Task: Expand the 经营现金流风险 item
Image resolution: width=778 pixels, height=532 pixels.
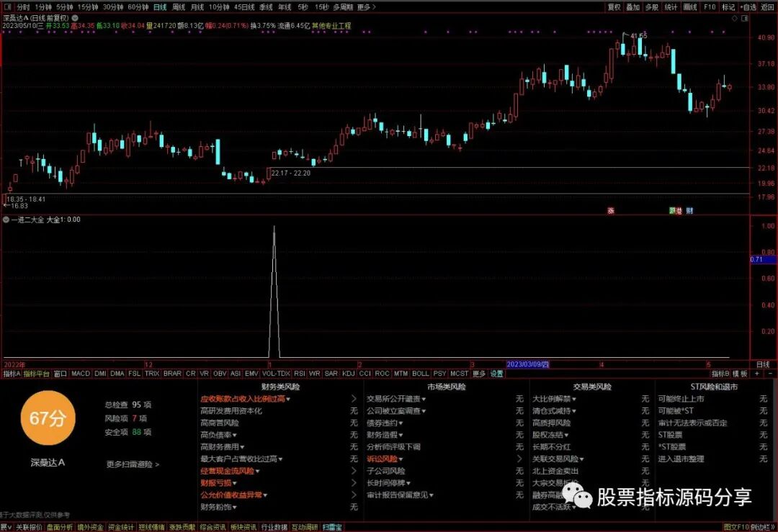Action: tap(231, 471)
